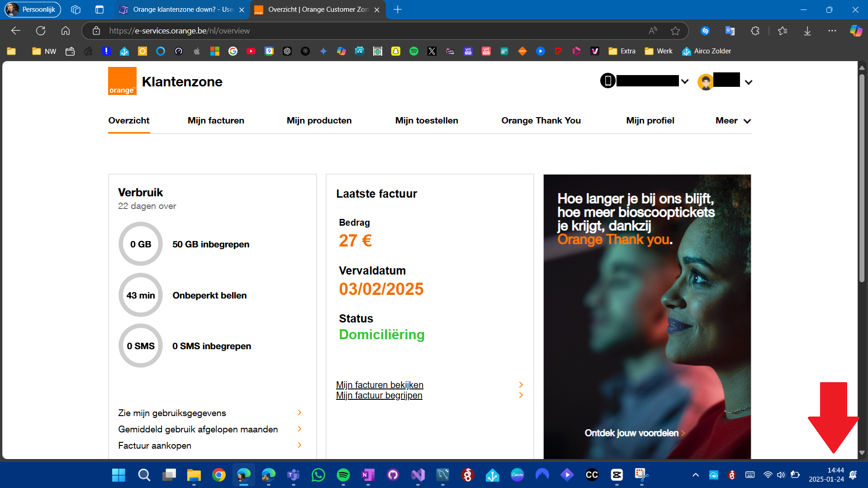Click Zie mijn gebruiksgegevens link
868x488 pixels.
[x=172, y=413]
